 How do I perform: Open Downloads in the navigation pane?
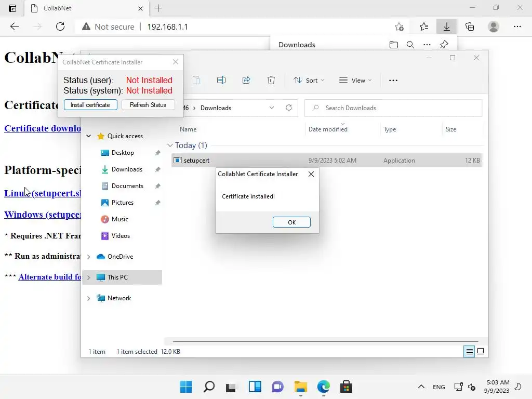coord(127,169)
